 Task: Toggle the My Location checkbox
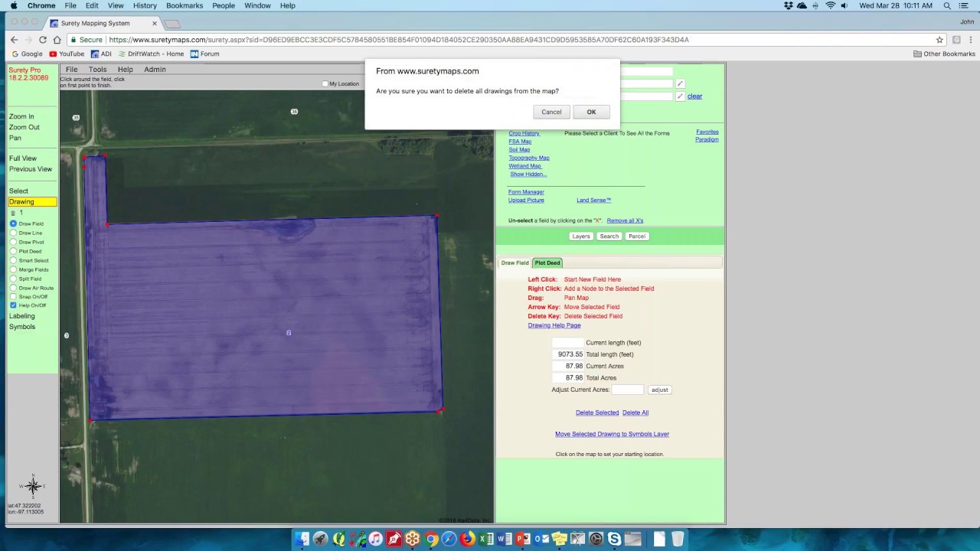325,83
